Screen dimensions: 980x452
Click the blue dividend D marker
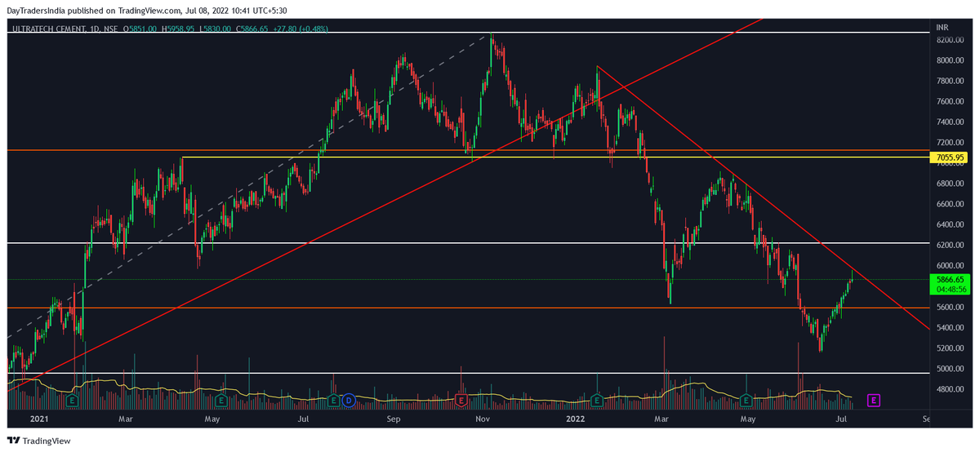point(348,400)
